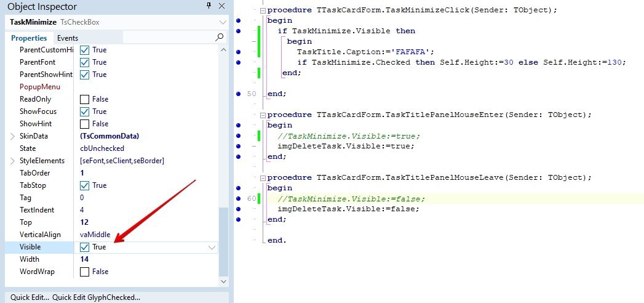The height and width of the screenshot is (303, 644).
Task: Expand the StyleElements property node
Action: click(x=12, y=161)
